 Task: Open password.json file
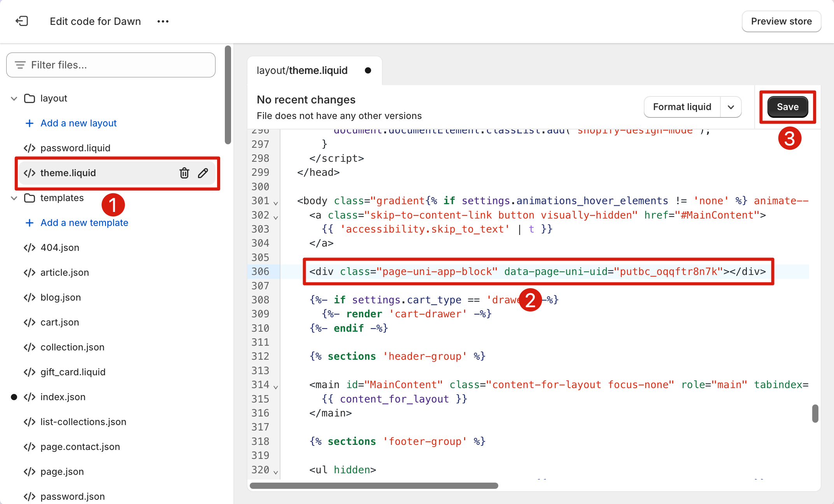click(x=73, y=497)
